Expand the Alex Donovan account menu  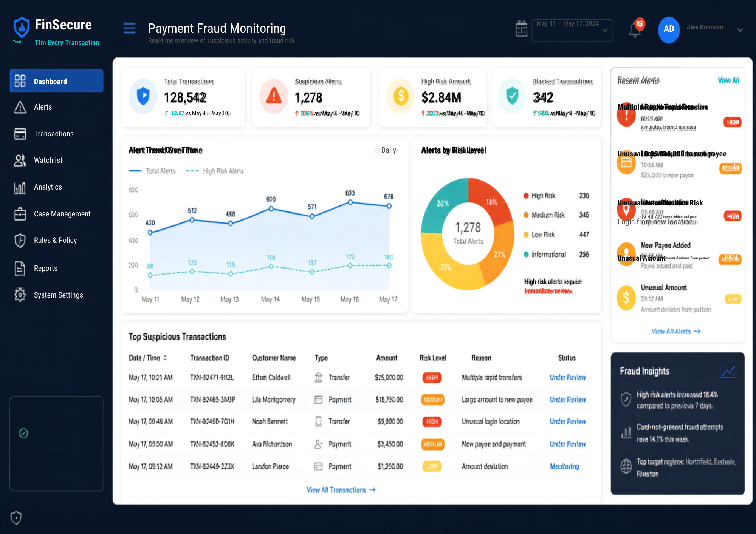[740, 30]
